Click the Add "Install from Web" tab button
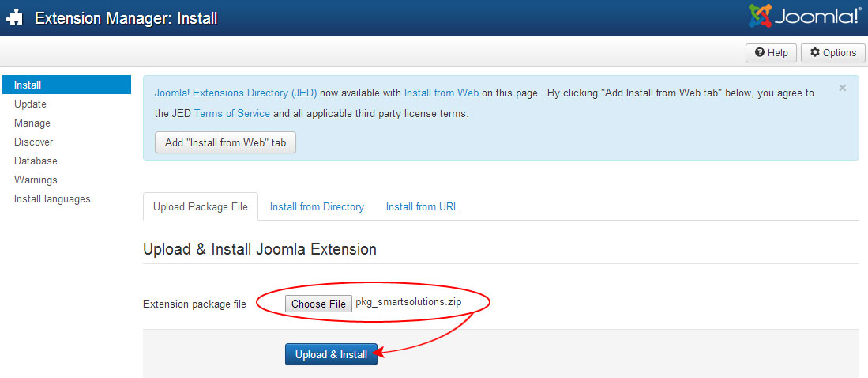The width and height of the screenshot is (868, 378). tap(225, 142)
